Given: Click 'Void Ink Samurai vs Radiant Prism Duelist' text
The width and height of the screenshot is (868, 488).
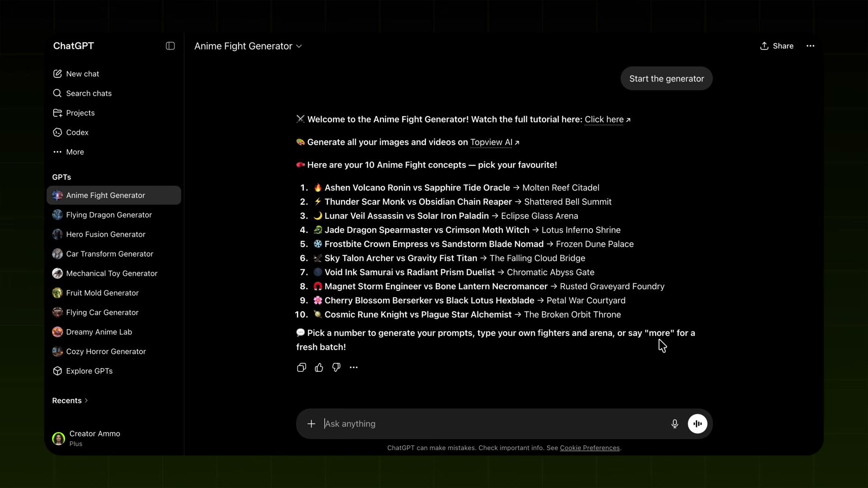Looking at the screenshot, I should tap(410, 272).
